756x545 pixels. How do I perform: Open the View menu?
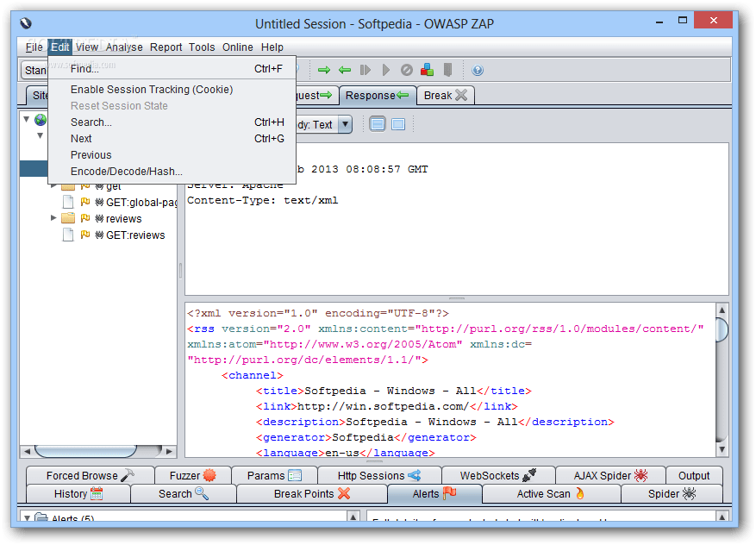coord(87,47)
